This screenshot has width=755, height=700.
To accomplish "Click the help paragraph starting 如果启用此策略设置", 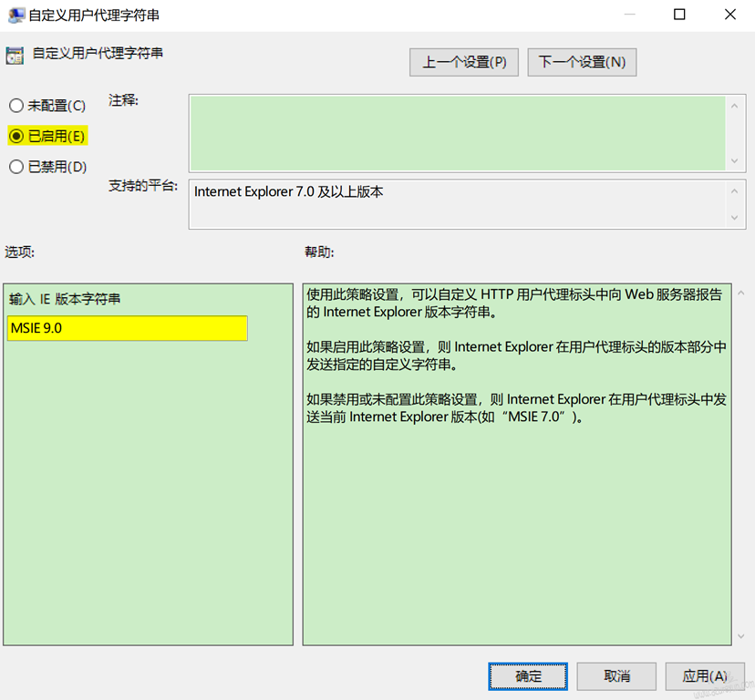I will [516, 355].
